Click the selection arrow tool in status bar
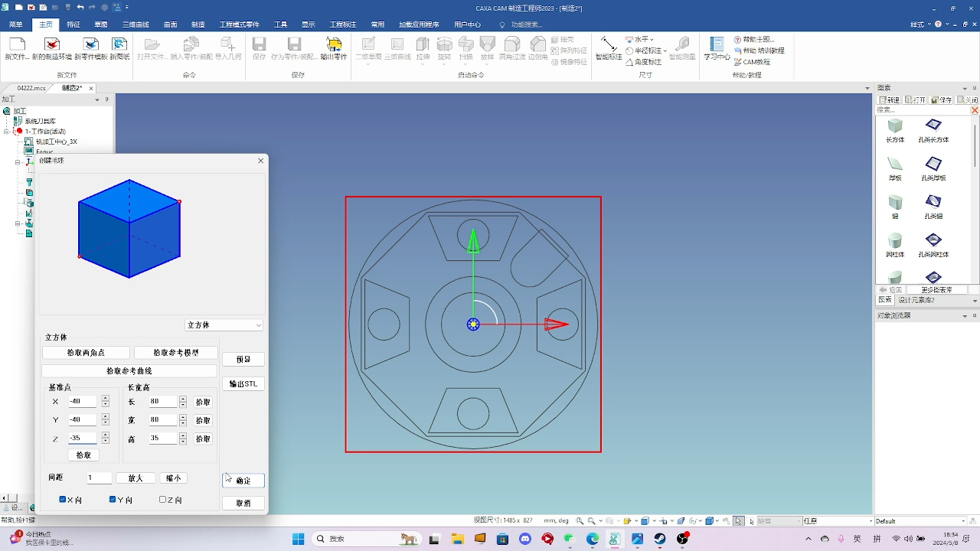Image resolution: width=980 pixels, height=551 pixels. point(738,520)
